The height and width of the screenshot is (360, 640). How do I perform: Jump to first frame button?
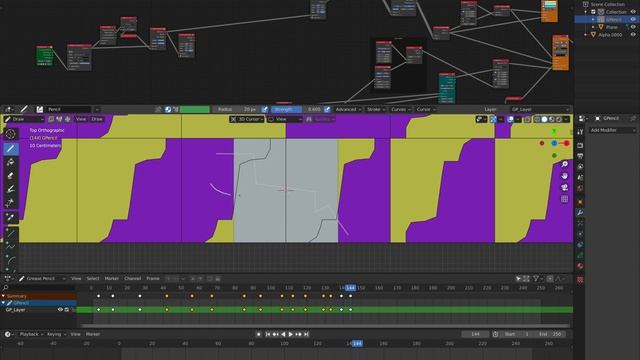click(268, 334)
